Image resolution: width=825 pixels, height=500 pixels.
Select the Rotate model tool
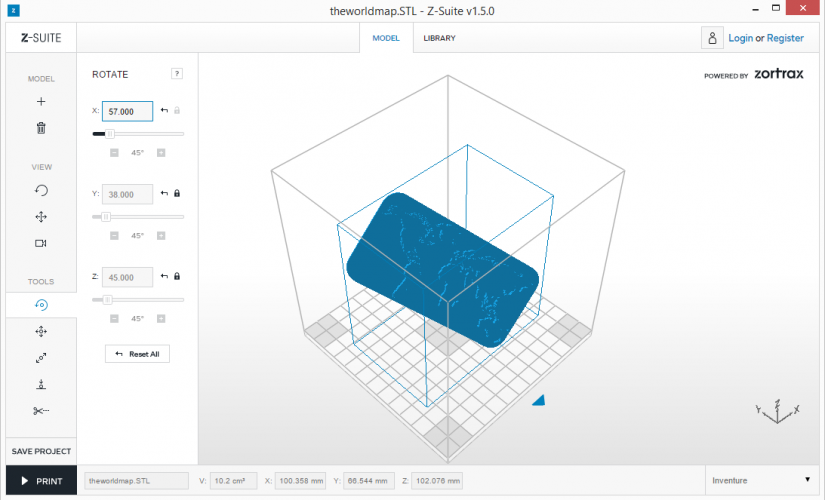click(x=41, y=305)
